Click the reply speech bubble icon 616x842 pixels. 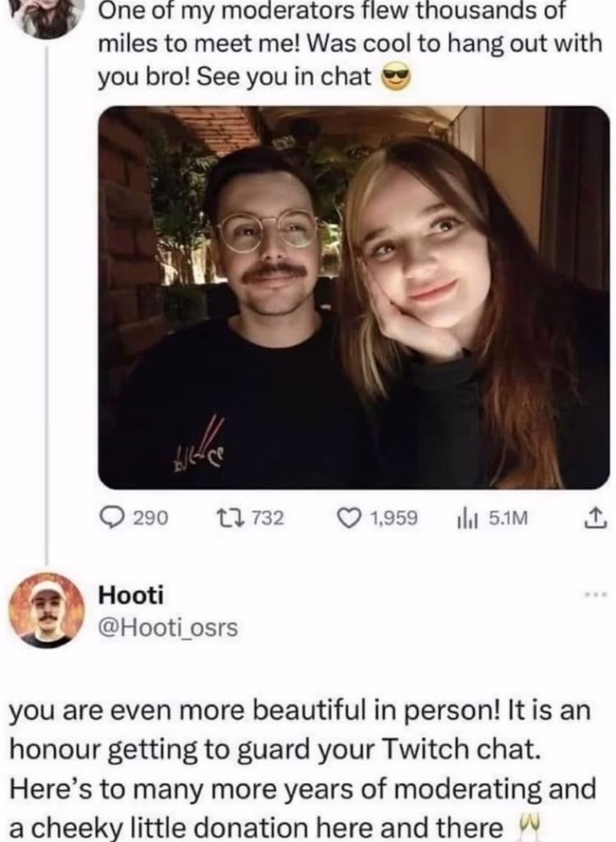(x=113, y=518)
